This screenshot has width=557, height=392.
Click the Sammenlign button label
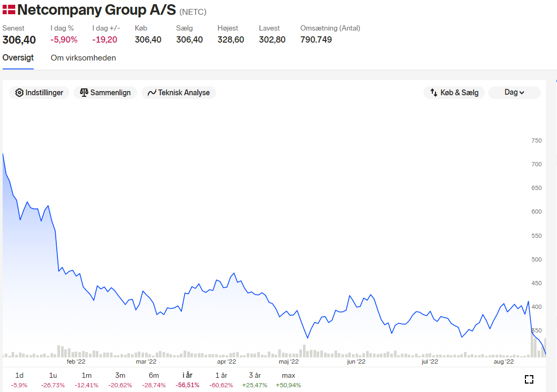click(110, 93)
